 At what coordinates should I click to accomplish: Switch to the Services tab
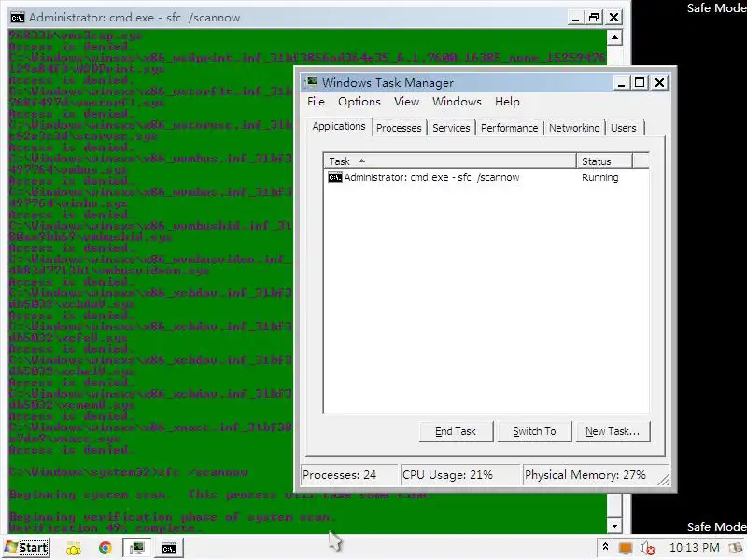[x=451, y=128]
